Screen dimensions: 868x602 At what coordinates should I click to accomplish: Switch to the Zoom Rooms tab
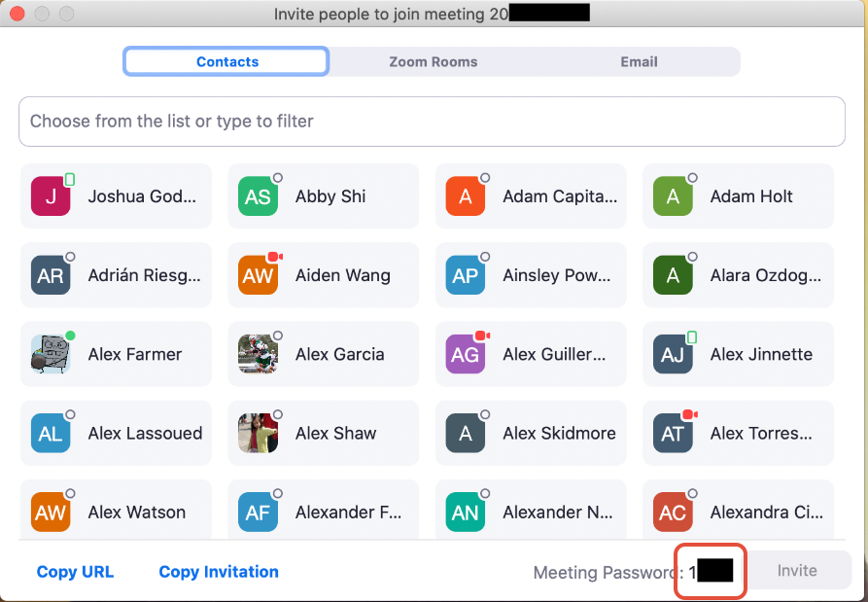tap(433, 61)
